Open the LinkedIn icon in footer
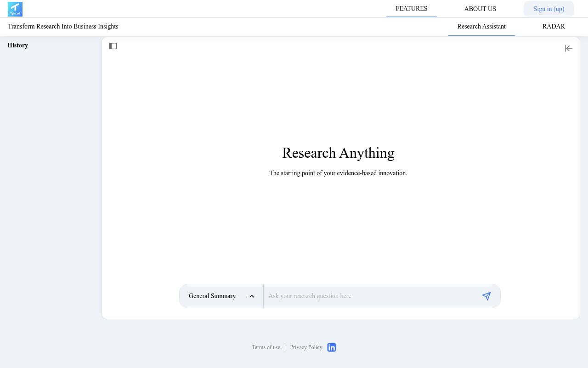Viewport: 588px width, 368px height. coord(332,347)
